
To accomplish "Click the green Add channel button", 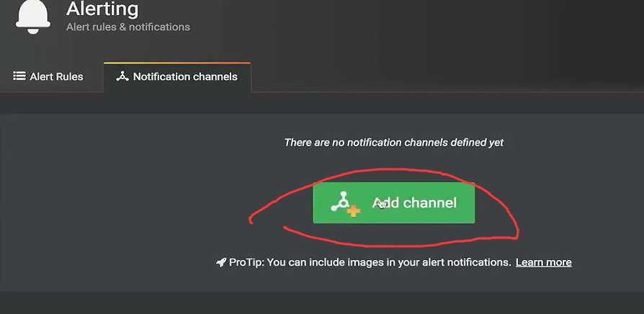I will coord(393,203).
